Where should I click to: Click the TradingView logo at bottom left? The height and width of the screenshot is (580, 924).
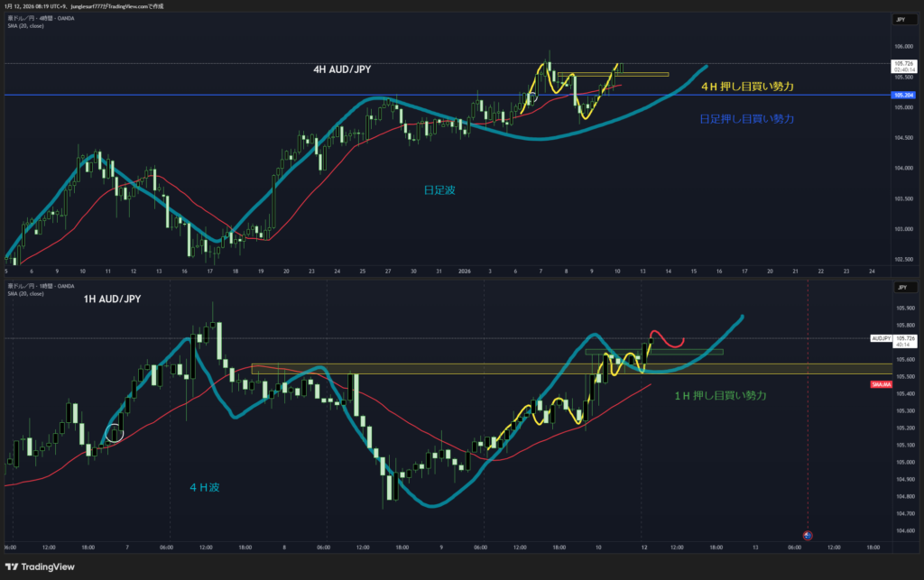tap(43, 566)
